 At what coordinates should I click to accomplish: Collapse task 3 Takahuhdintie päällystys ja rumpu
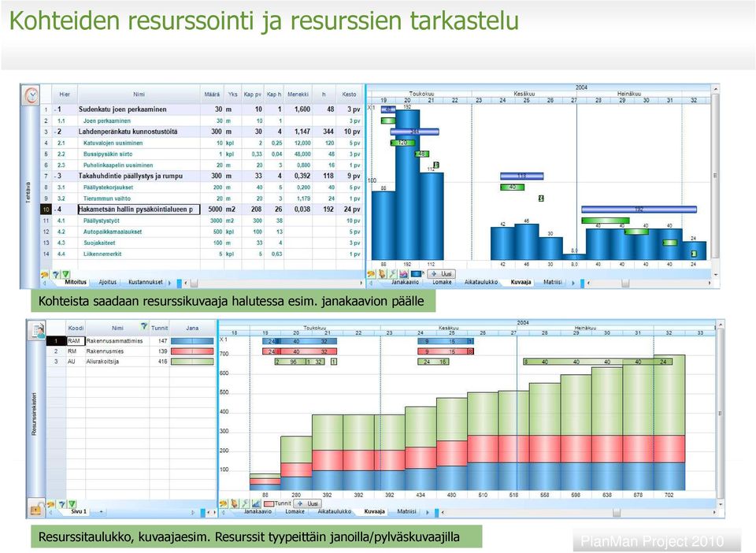coord(55,176)
